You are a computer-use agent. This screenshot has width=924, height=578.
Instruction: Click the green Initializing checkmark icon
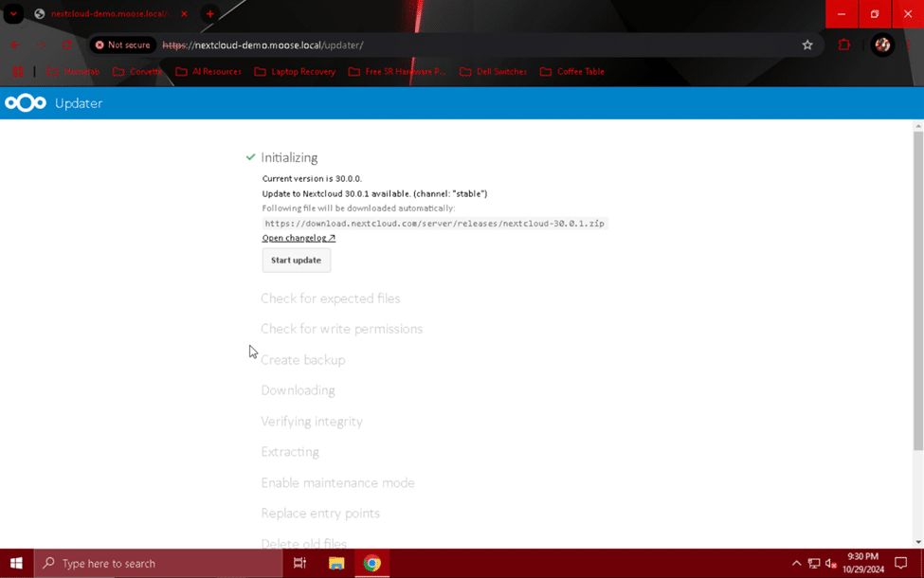pos(250,157)
